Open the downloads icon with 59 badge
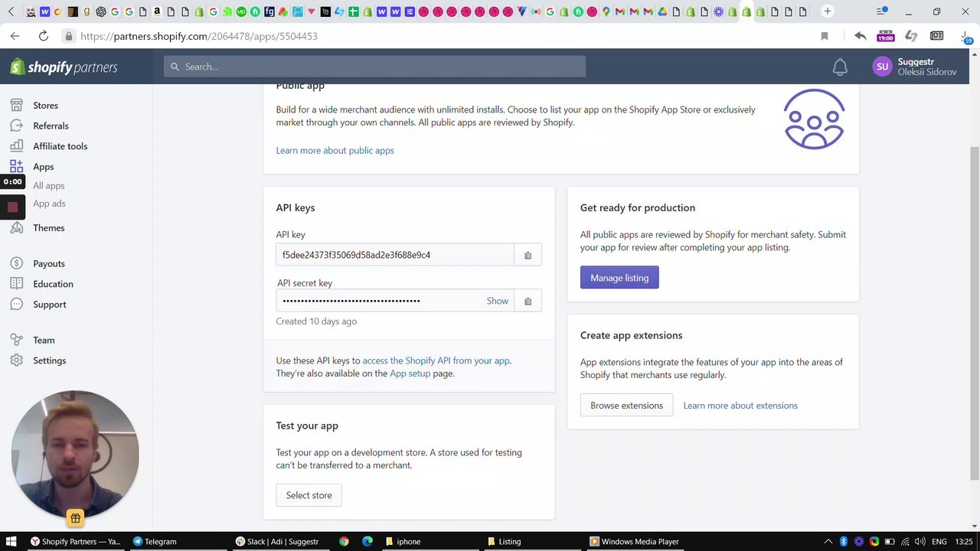The image size is (980, 551). 966,37
